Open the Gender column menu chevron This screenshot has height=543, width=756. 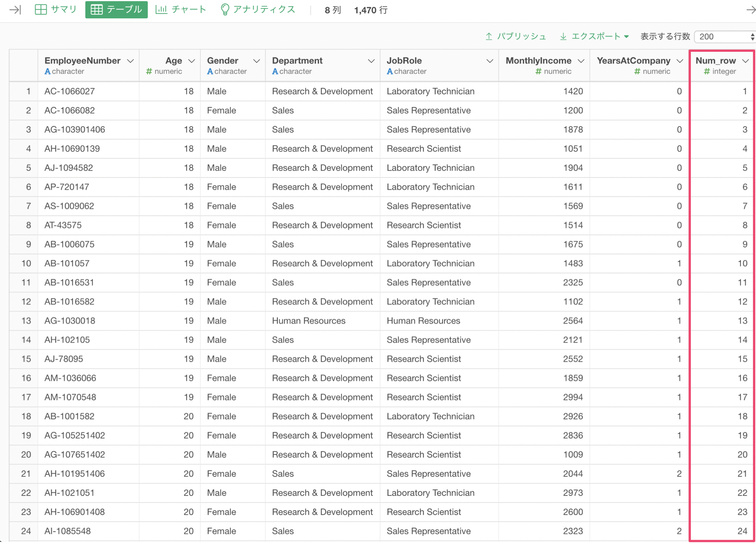(x=256, y=61)
